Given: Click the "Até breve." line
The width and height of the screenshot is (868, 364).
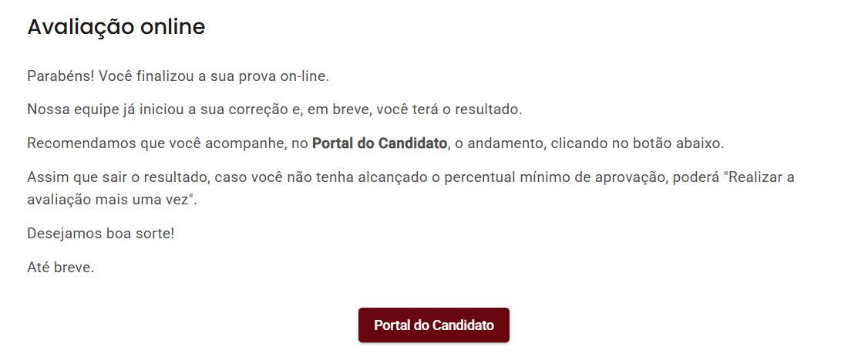Looking at the screenshot, I should [x=61, y=268].
